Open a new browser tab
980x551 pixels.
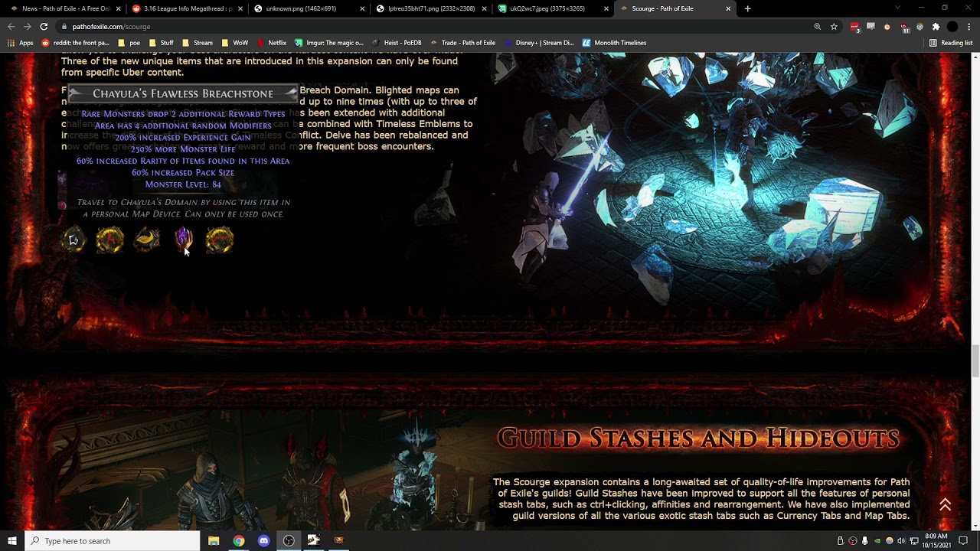[747, 8]
